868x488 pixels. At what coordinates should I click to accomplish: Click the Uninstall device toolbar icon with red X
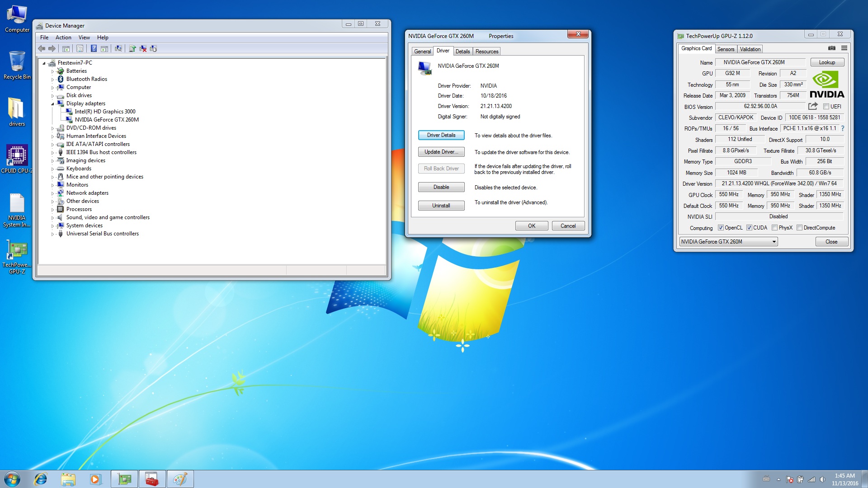pyautogui.click(x=143, y=49)
